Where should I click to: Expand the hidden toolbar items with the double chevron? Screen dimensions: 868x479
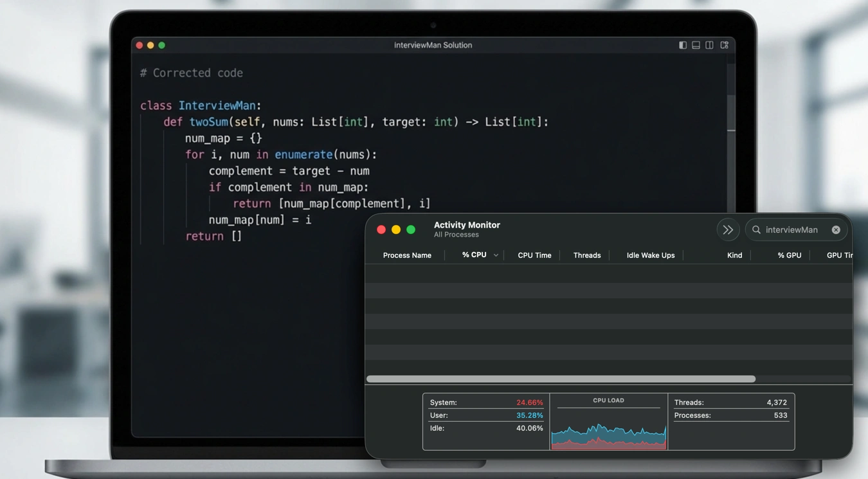pos(728,230)
